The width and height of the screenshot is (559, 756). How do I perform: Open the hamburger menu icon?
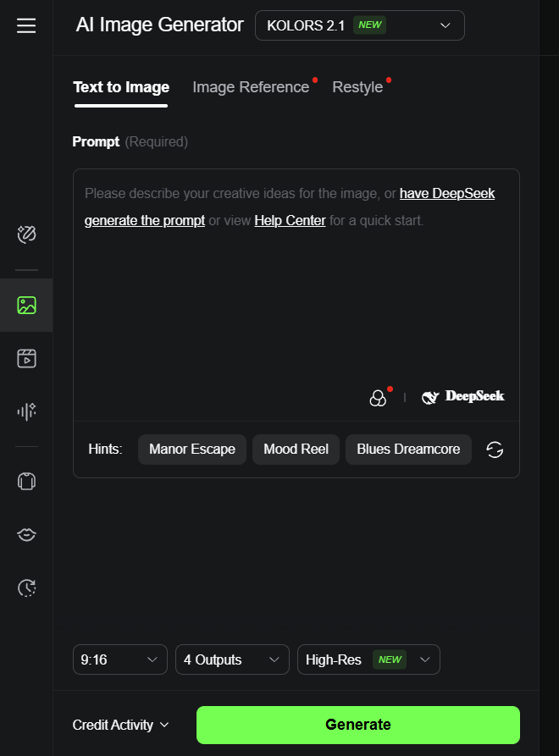(26, 25)
